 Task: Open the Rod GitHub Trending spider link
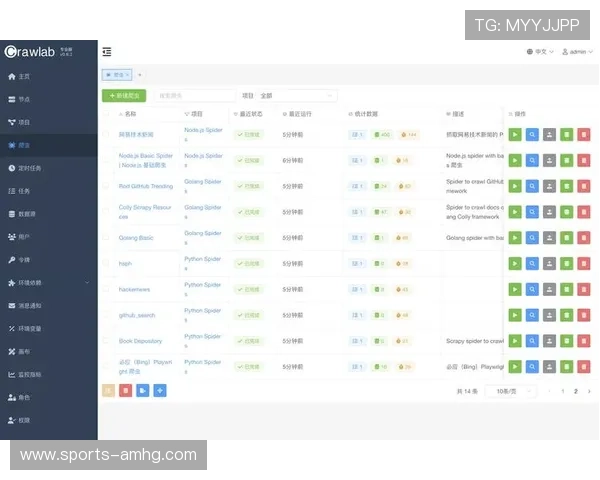146,186
